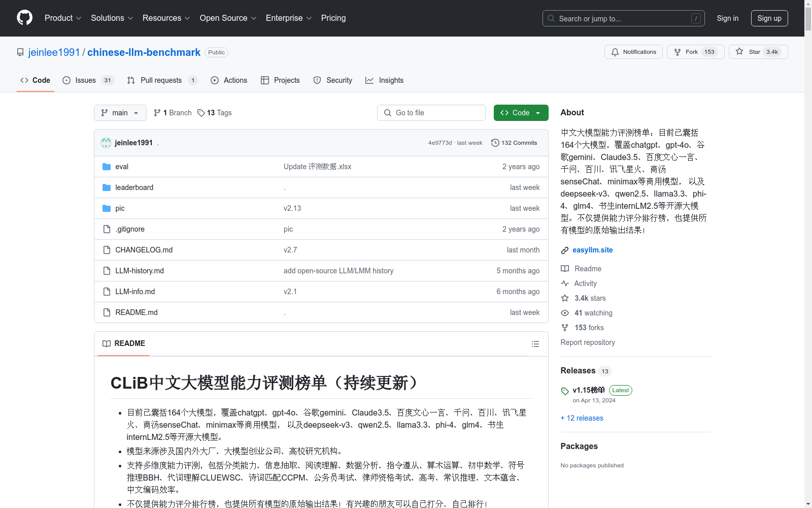
Task: View 132 Commits history
Action: click(514, 143)
